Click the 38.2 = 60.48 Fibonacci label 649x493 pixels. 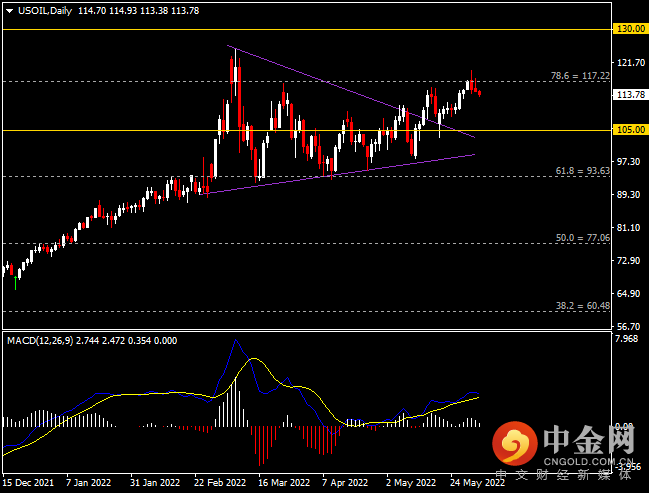[x=582, y=305]
